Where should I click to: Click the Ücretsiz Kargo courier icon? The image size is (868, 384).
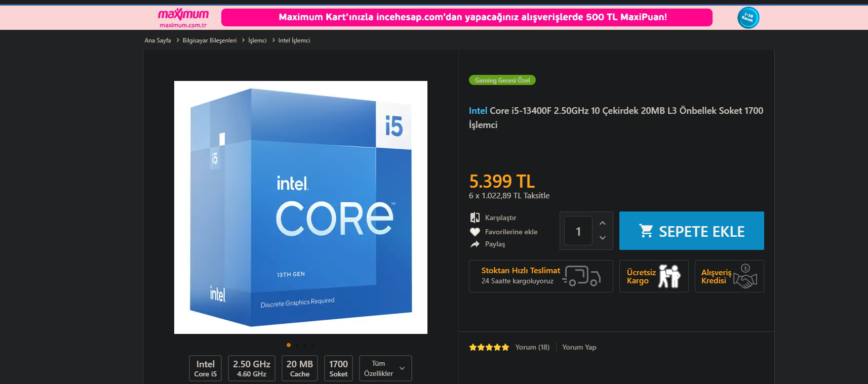click(x=669, y=276)
